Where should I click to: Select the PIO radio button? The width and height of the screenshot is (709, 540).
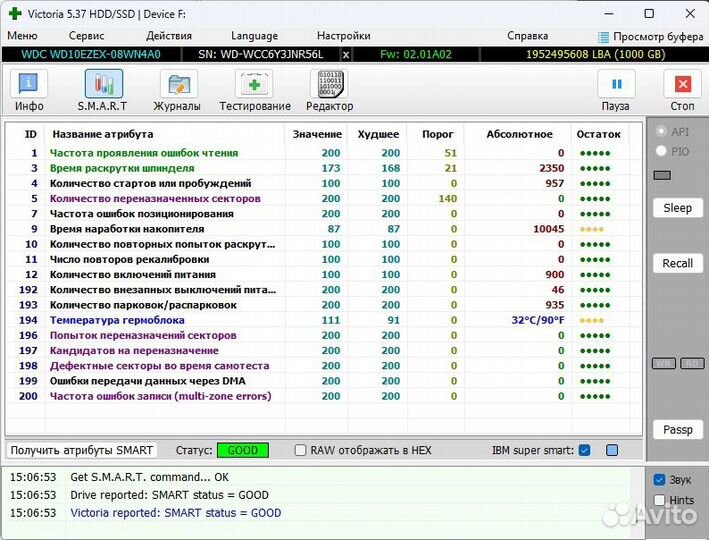(x=661, y=151)
